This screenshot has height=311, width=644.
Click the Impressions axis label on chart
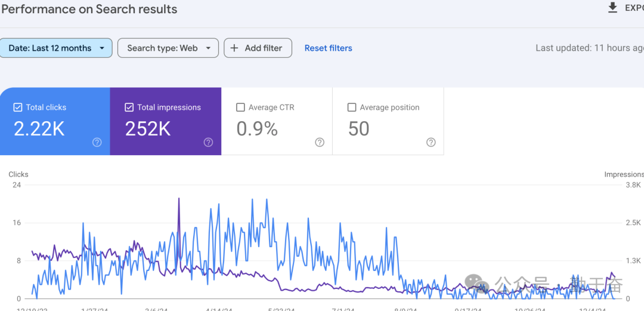click(623, 174)
